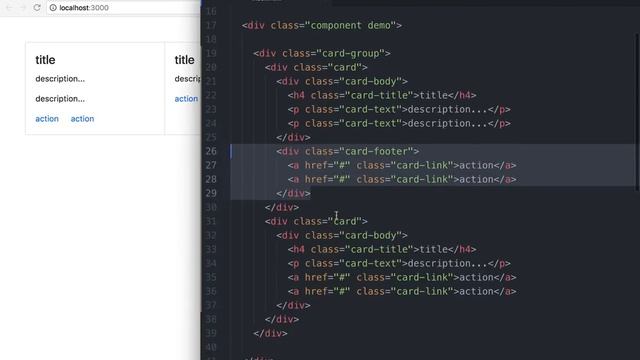
Task: Click the 'card' class value on line 20
Action: click(344, 67)
